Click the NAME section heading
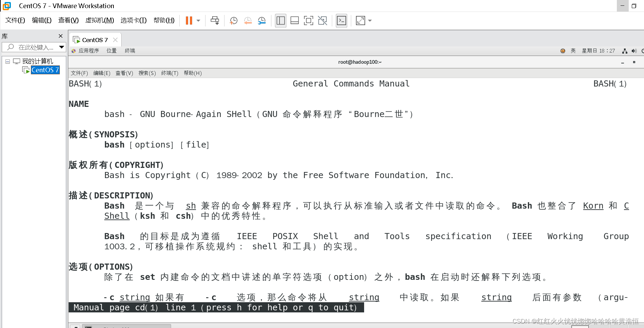644x328 pixels. click(x=79, y=104)
